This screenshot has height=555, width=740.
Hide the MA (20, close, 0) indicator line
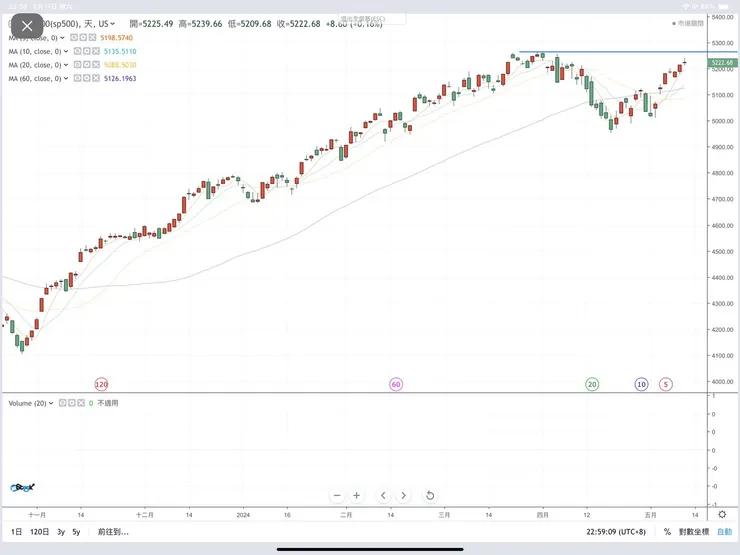[x=78, y=65]
